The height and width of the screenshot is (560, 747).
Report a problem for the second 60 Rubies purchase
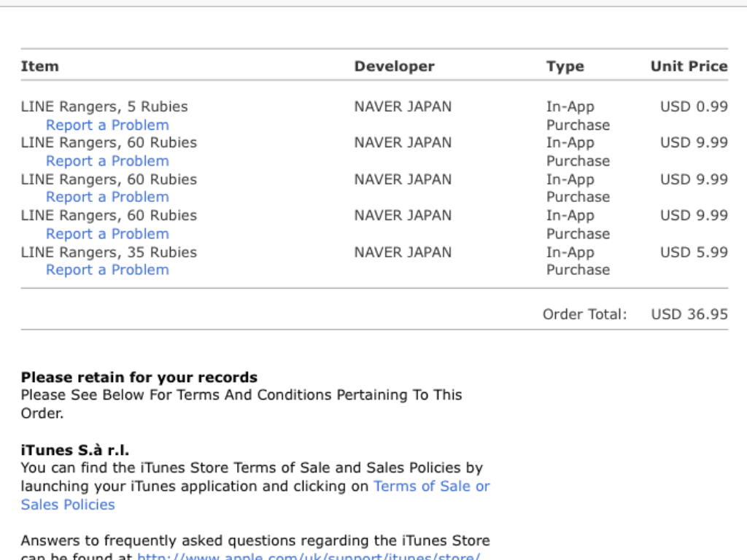click(107, 197)
